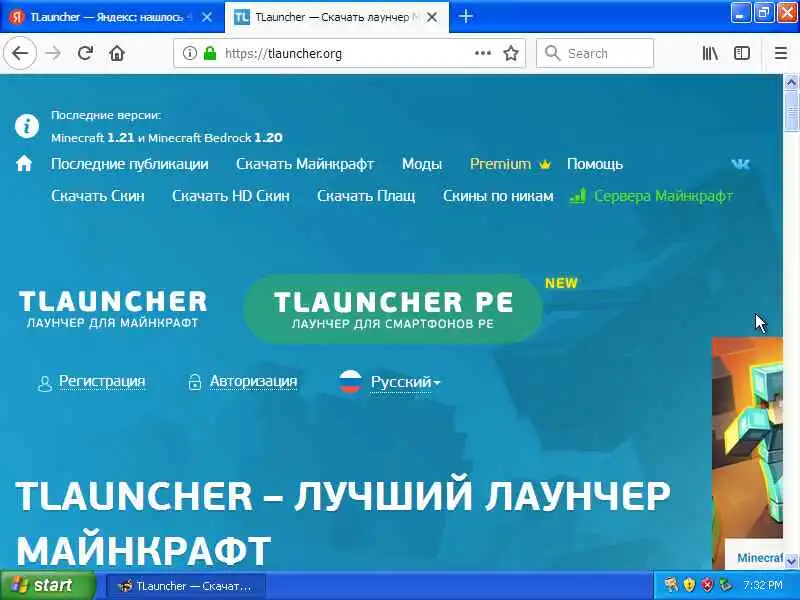Image resolution: width=800 pixels, height=600 pixels.
Task: Reload the tlauncher.org page
Action: pos(85,53)
